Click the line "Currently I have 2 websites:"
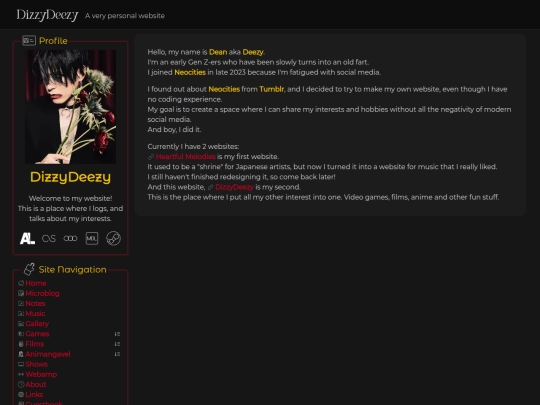This screenshot has width=540, height=405. pos(193,147)
